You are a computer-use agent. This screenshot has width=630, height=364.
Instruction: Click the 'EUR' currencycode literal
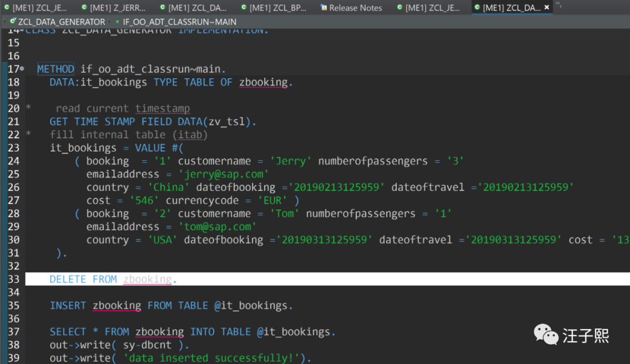coord(272,201)
